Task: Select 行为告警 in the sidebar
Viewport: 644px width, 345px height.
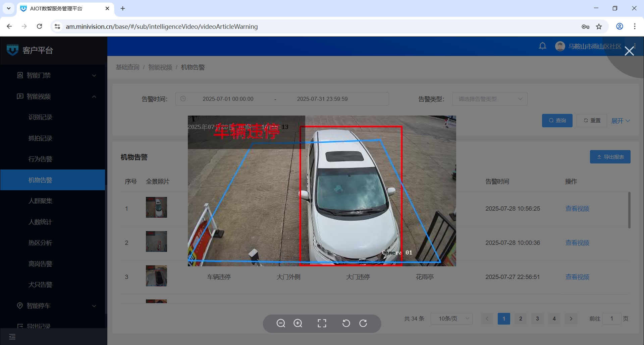Action: [40, 159]
